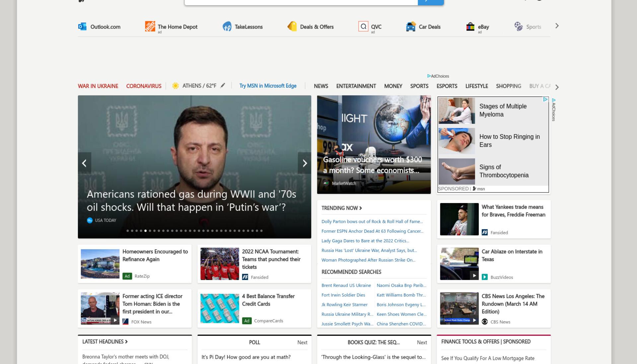Click the sun weather icon beside Athens
The width and height of the screenshot is (637, 364).
point(176,86)
